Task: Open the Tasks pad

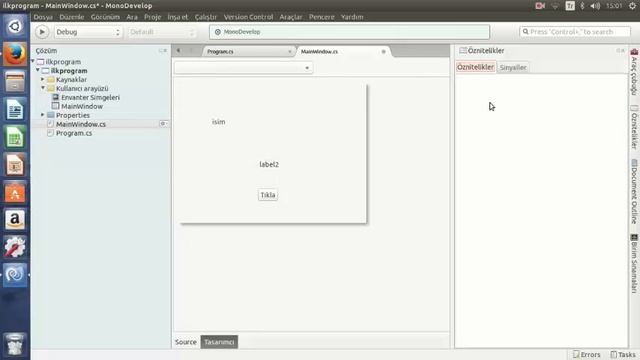Action: [x=623, y=354]
